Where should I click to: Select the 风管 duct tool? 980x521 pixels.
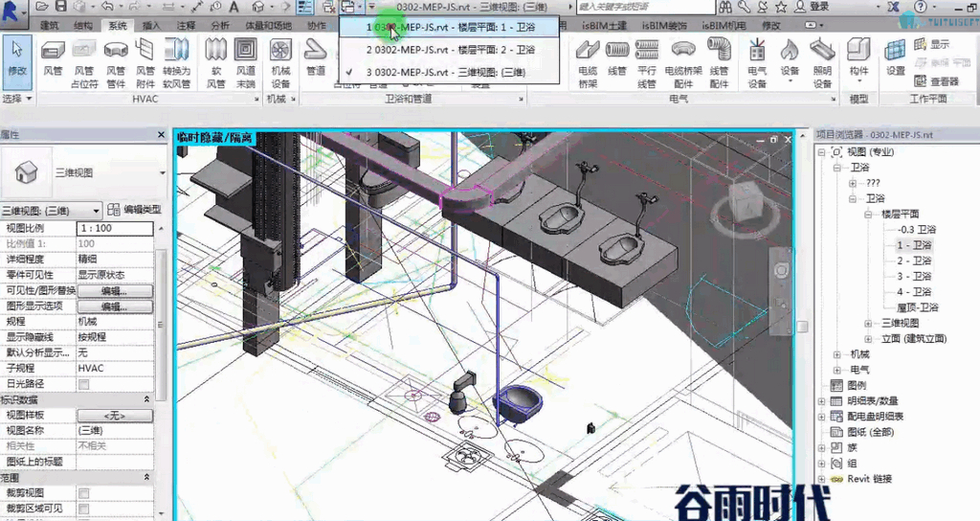pos(53,62)
